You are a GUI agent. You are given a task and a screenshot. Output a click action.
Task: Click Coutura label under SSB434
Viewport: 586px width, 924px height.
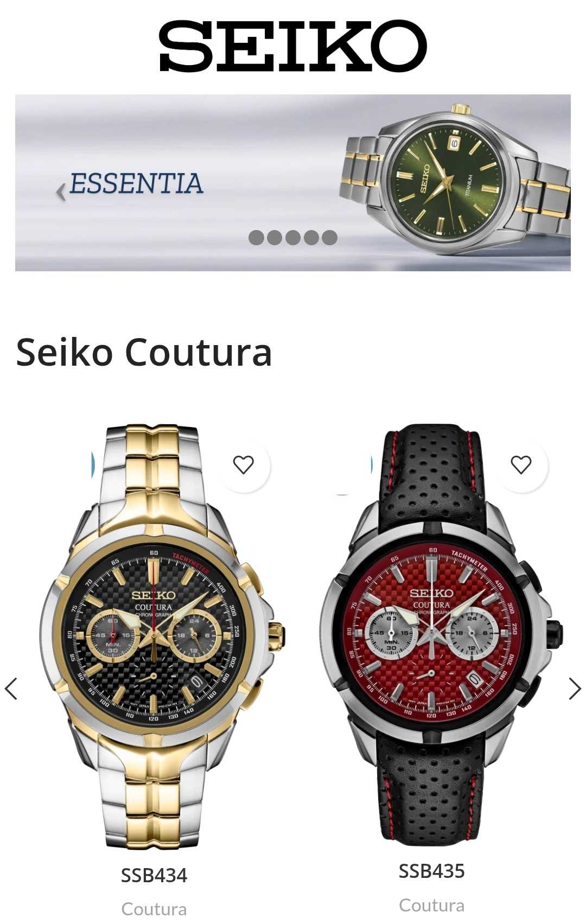click(x=154, y=908)
